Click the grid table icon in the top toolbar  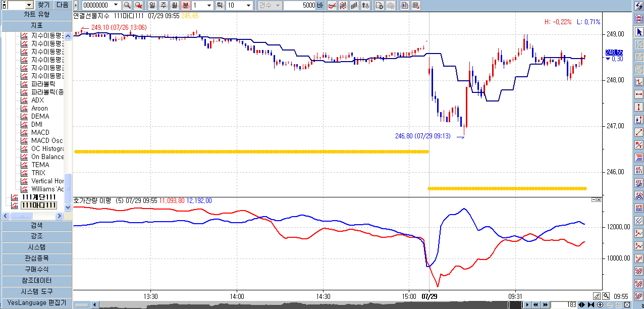(x=415, y=6)
